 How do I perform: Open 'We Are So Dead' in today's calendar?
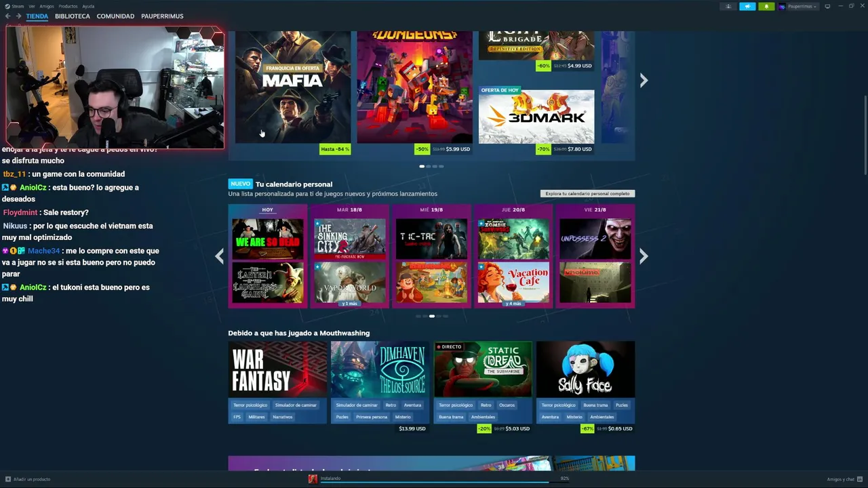pyautogui.click(x=268, y=239)
